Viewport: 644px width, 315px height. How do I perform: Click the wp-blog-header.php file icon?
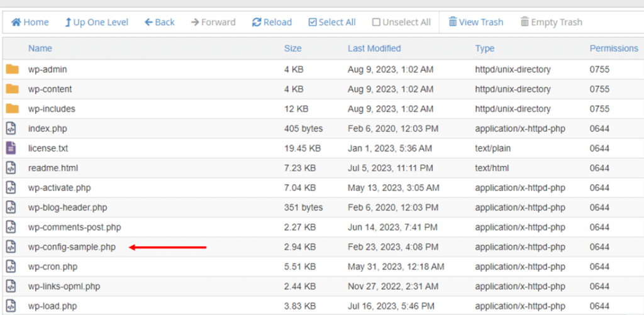coord(11,207)
